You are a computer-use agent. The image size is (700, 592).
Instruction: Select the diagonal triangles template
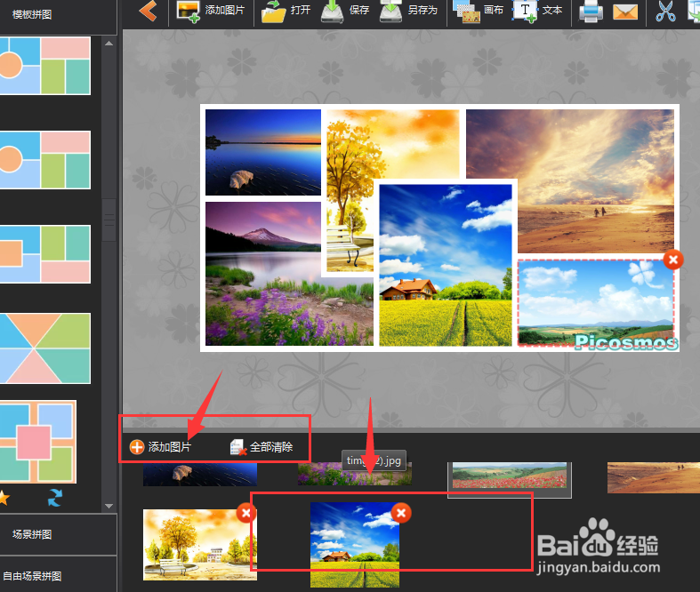pos(45,348)
